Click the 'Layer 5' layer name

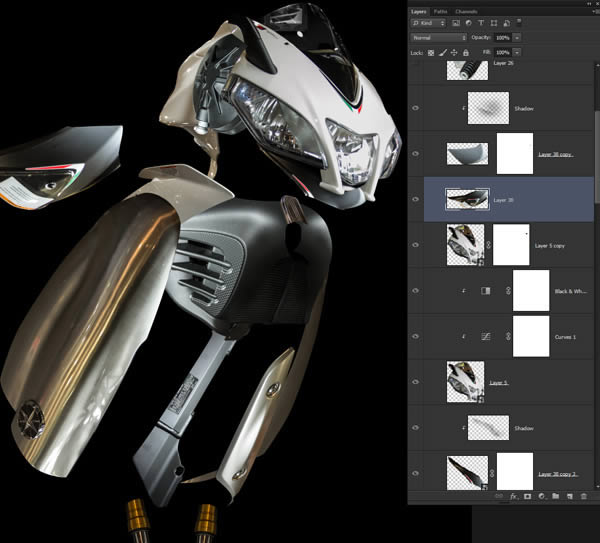(x=499, y=383)
